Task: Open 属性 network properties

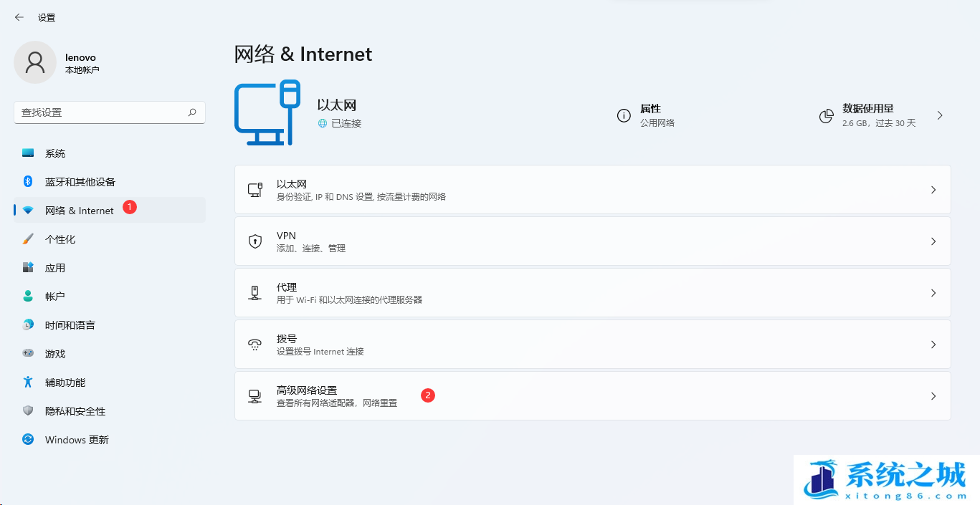Action: point(649,115)
